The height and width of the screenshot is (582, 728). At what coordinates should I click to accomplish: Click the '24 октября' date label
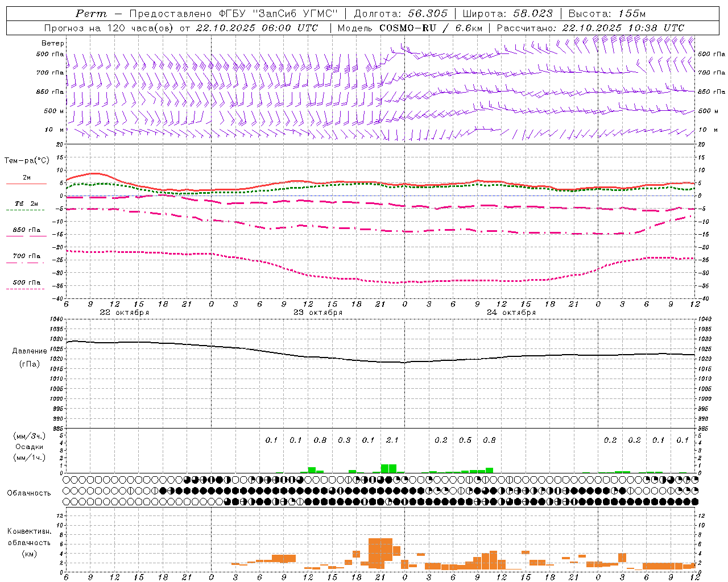(x=511, y=313)
